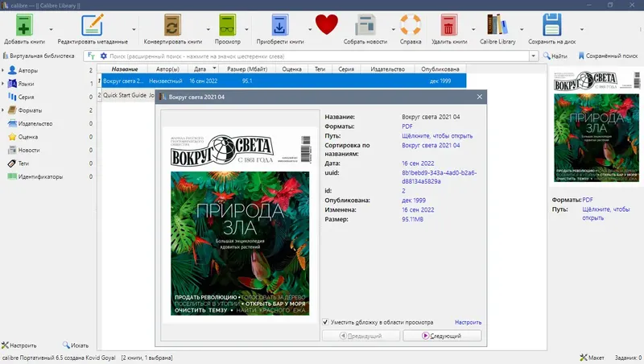Image resolution: width=644 pixels, height=364 pixels.
Task: Click PDF format link in dialog
Action: coord(407,126)
